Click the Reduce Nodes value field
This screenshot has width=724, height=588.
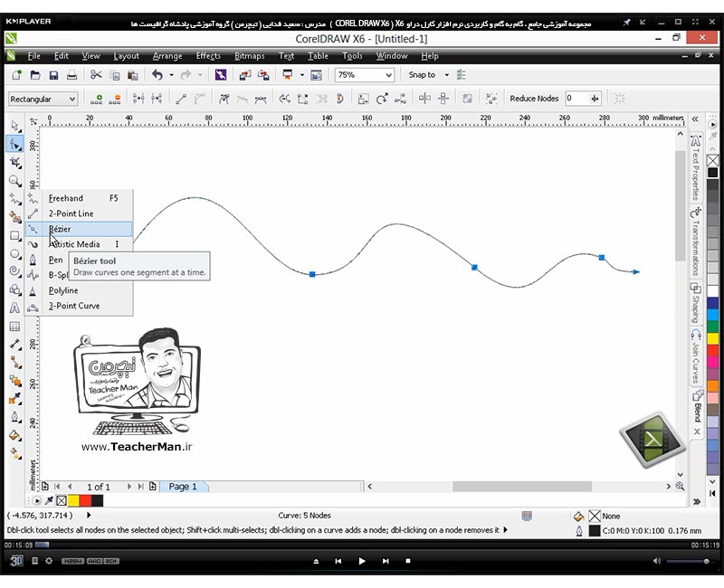coord(576,99)
